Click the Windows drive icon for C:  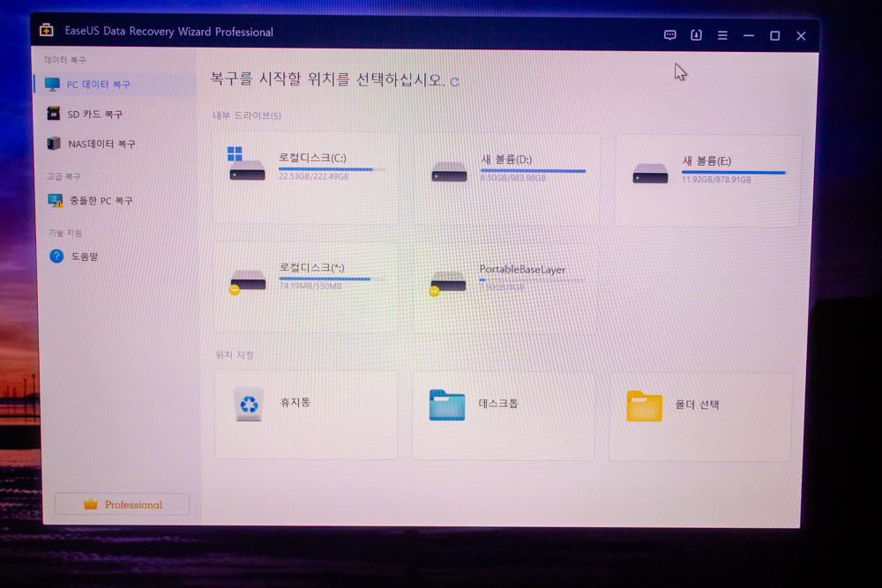(246, 164)
